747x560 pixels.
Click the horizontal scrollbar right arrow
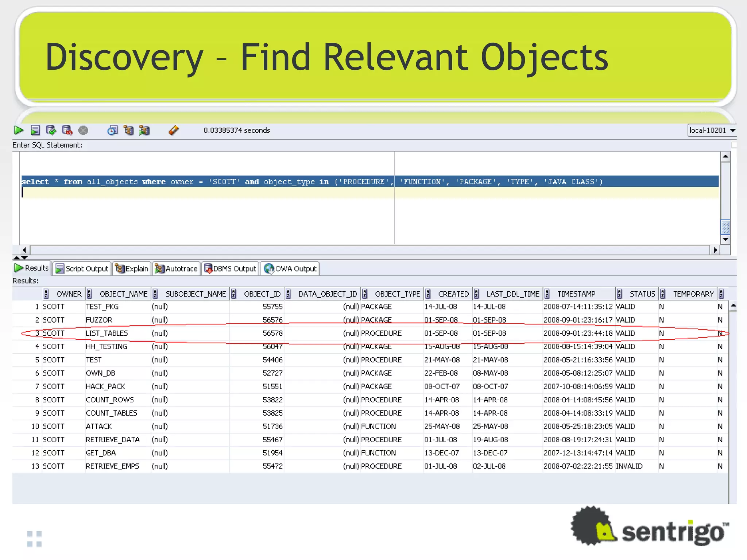click(x=715, y=250)
